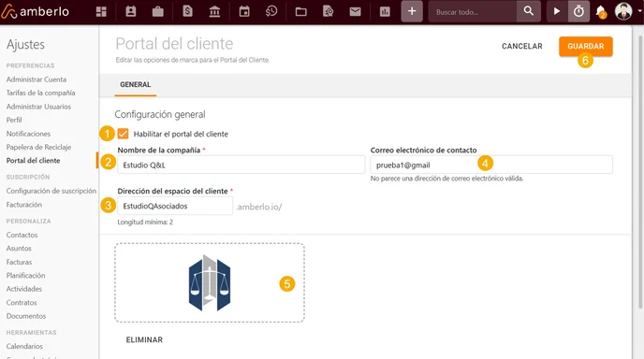Open the user avatar menu

click(623, 11)
